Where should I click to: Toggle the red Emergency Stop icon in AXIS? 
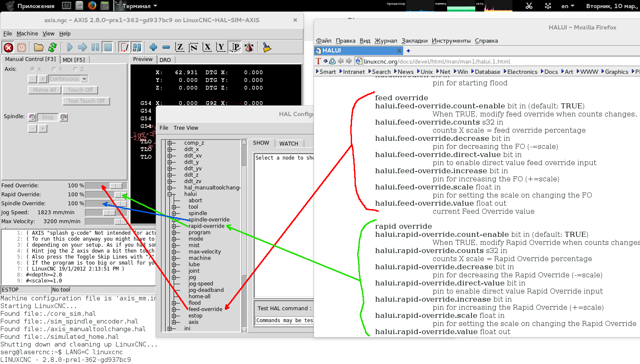(9, 47)
